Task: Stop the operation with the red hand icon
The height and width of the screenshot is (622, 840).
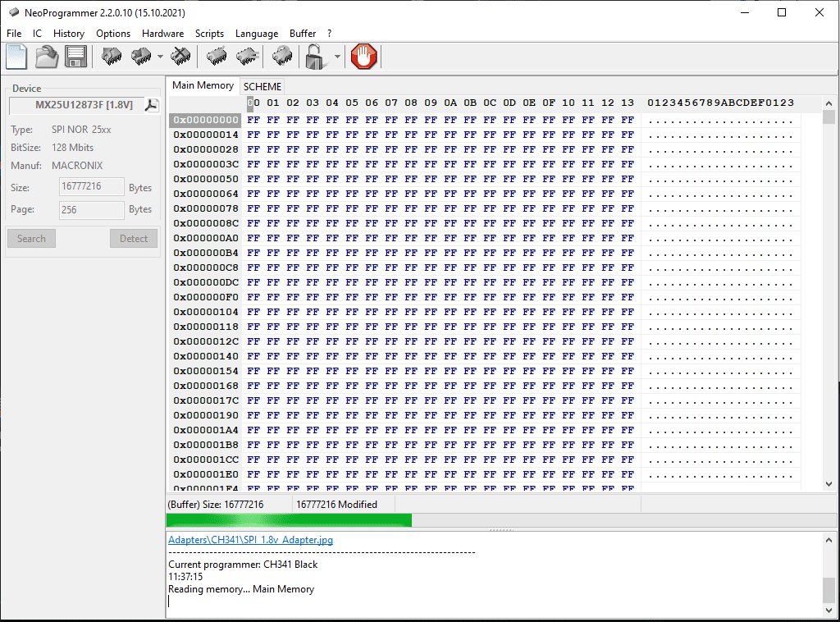Action: (x=363, y=57)
